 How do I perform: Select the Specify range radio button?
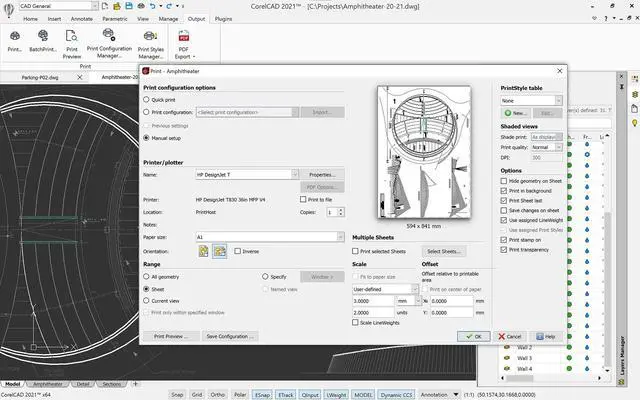265,277
